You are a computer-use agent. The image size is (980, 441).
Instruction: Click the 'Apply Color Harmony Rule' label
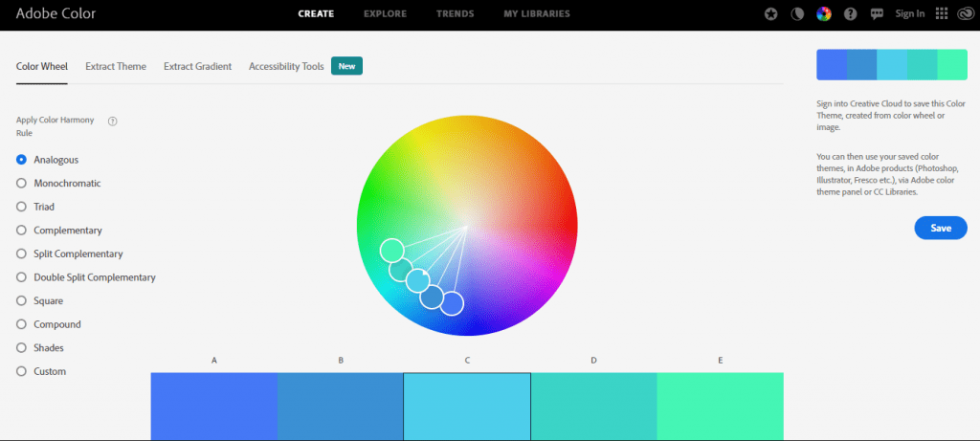point(55,126)
